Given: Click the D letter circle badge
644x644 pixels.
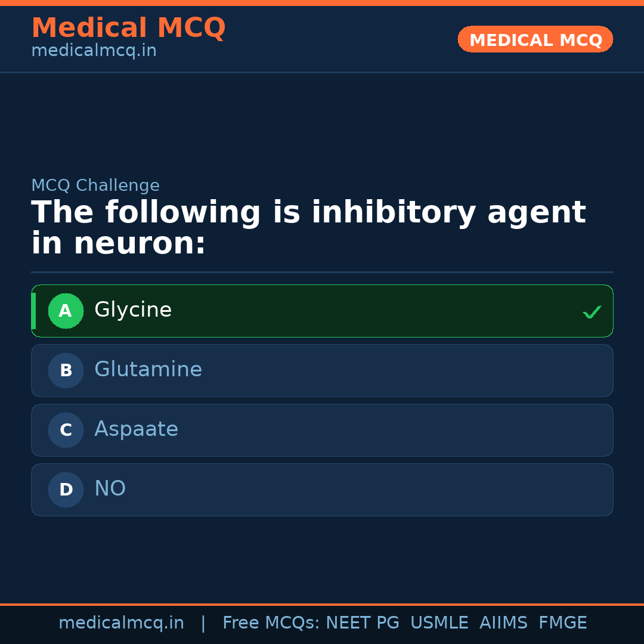Looking at the screenshot, I should [66, 490].
